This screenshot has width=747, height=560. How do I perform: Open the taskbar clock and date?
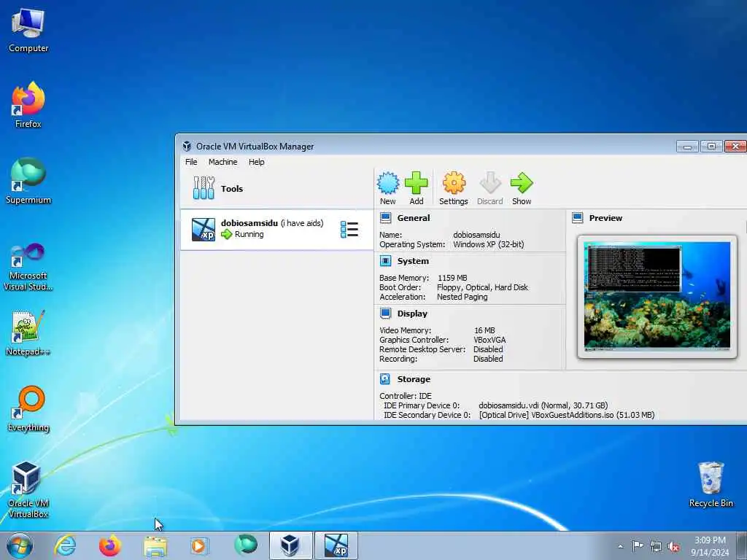click(x=710, y=546)
